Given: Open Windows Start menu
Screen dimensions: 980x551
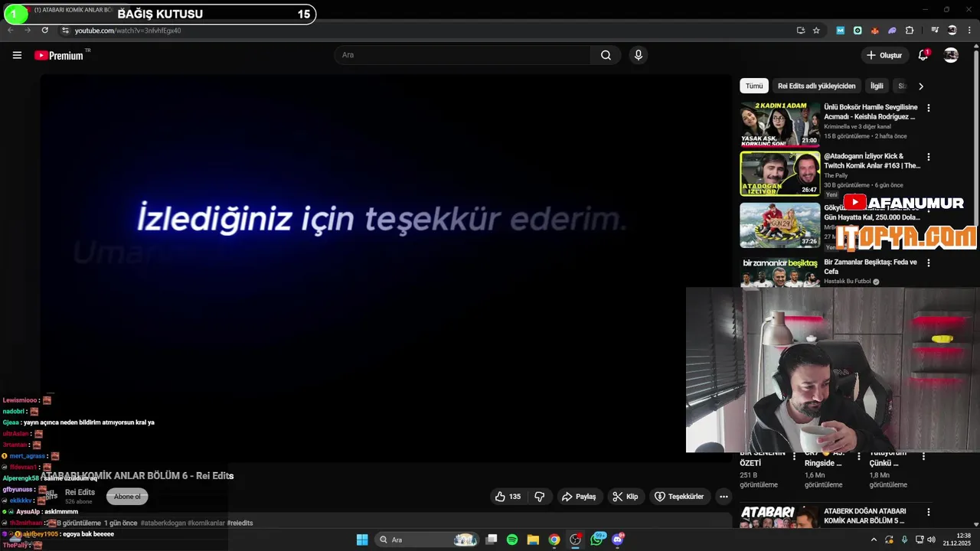Looking at the screenshot, I should click(x=362, y=540).
